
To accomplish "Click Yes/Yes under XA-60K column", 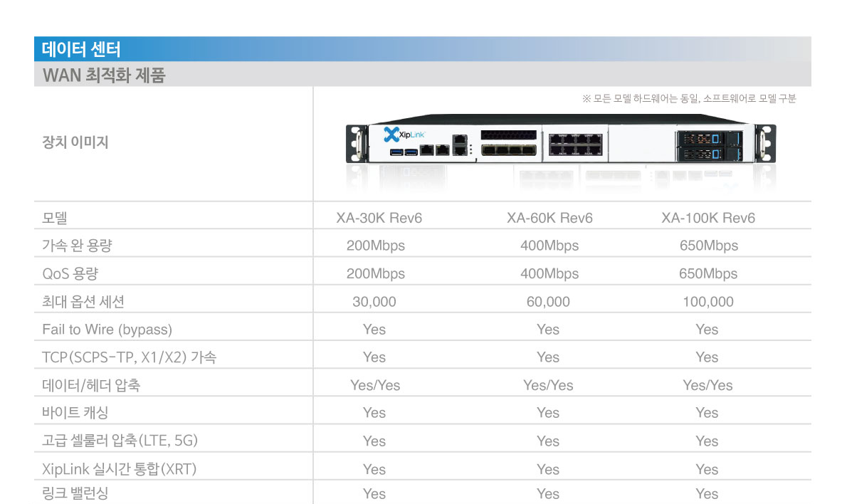I will coord(548,385).
